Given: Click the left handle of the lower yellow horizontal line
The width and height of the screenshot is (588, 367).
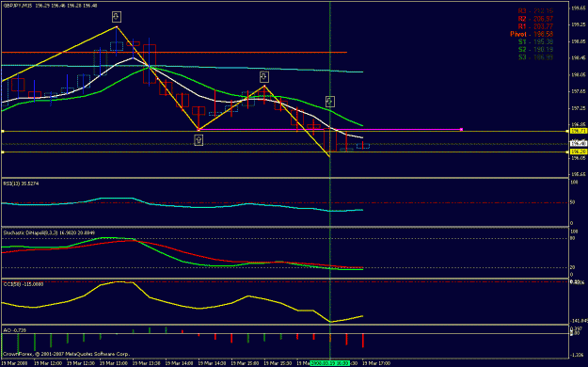Looking at the screenshot, I should (3, 152).
